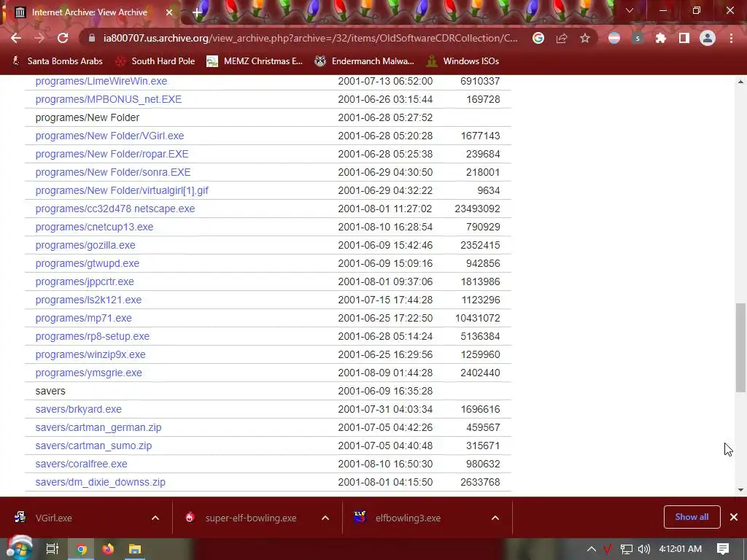This screenshot has height=560, width=747.
Task: Open programes/mp71.exe link
Action: tap(83, 318)
